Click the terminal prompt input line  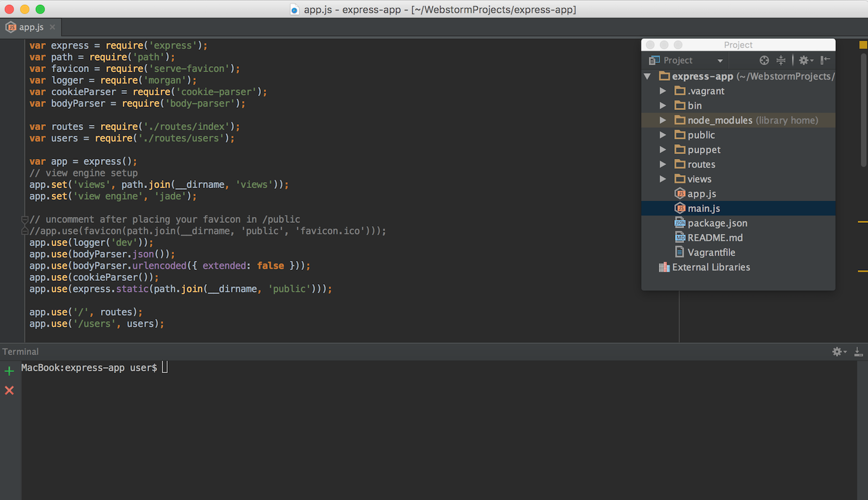tap(163, 367)
